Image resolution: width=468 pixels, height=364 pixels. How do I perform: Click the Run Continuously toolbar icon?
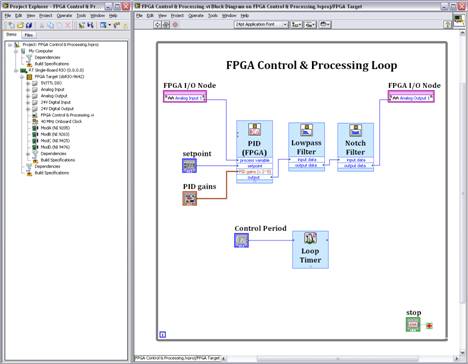(x=166, y=25)
